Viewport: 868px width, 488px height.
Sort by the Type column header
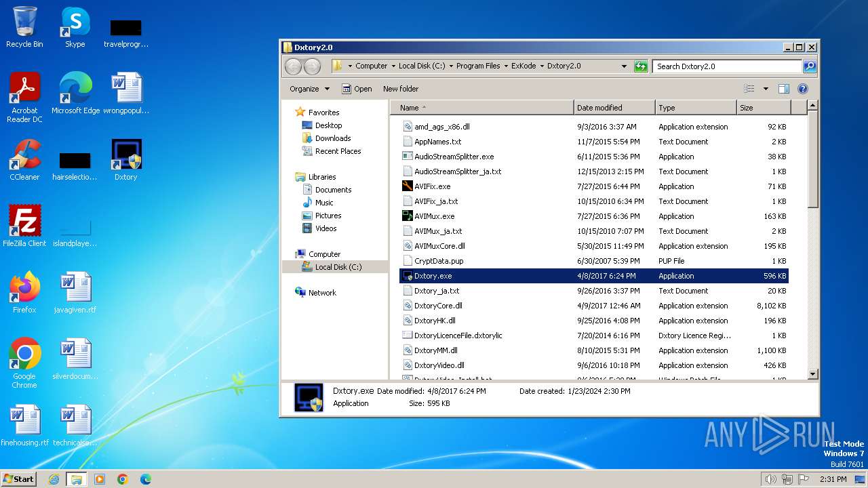point(696,108)
